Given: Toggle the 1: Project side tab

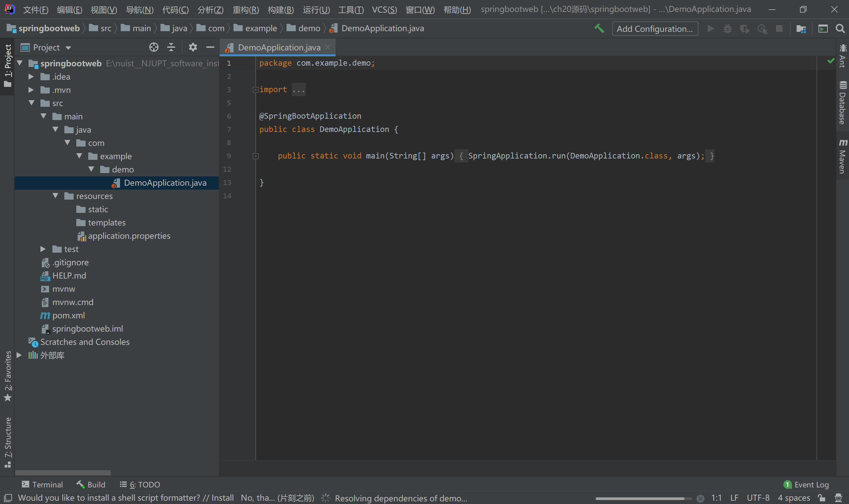Looking at the screenshot, I should [x=8, y=66].
